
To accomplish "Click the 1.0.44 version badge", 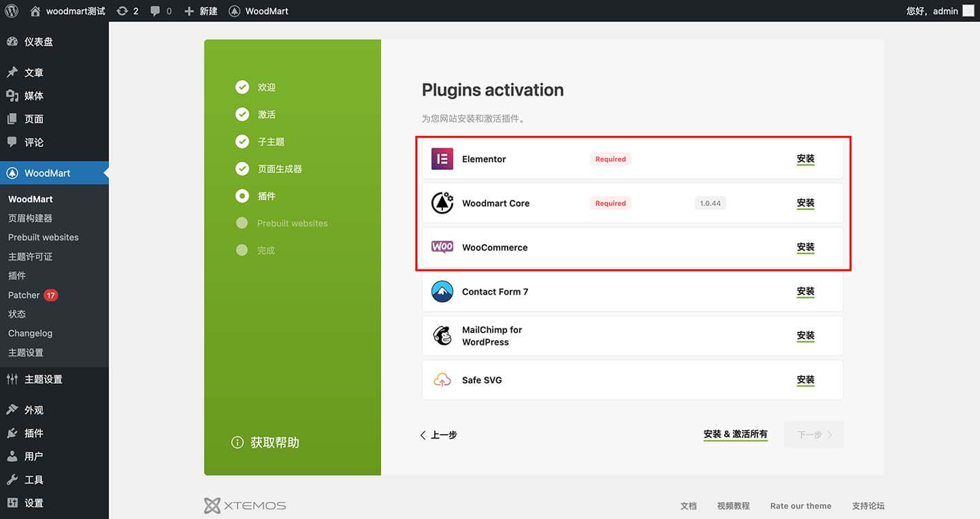I will 710,203.
